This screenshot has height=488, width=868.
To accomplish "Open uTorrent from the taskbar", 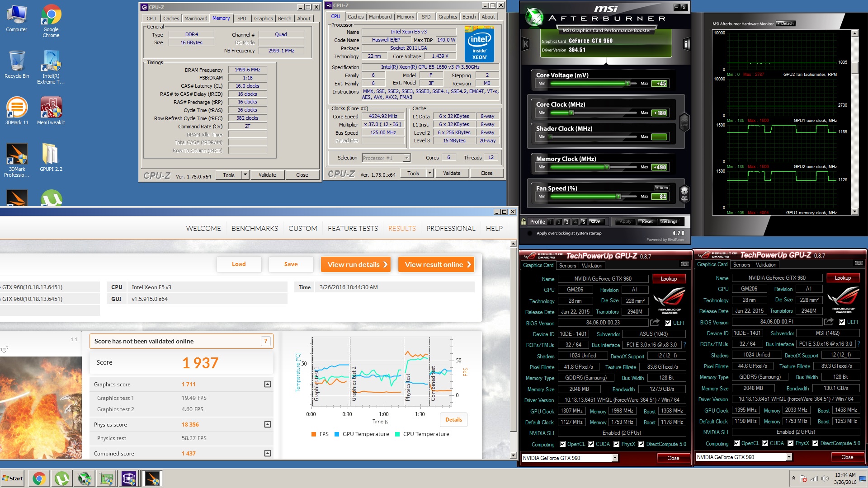I will coord(61,479).
